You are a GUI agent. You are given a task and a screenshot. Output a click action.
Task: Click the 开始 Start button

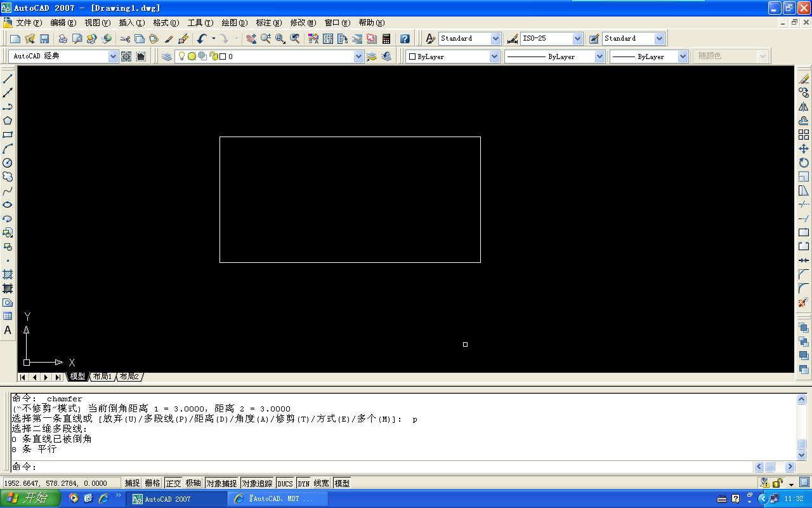(30, 498)
